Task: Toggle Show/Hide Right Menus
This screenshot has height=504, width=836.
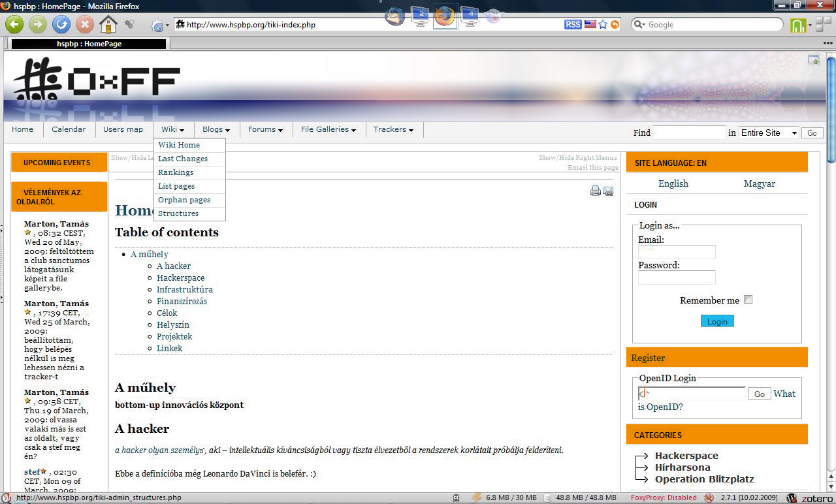Action: pyautogui.click(x=577, y=158)
